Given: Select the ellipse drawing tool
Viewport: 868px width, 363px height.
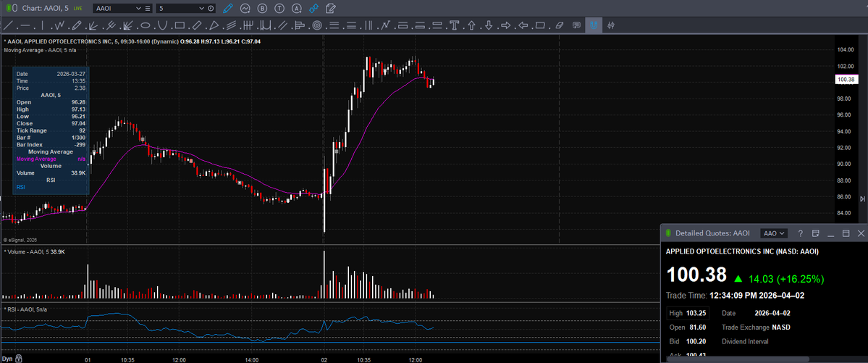Looking at the screenshot, I should point(145,25).
